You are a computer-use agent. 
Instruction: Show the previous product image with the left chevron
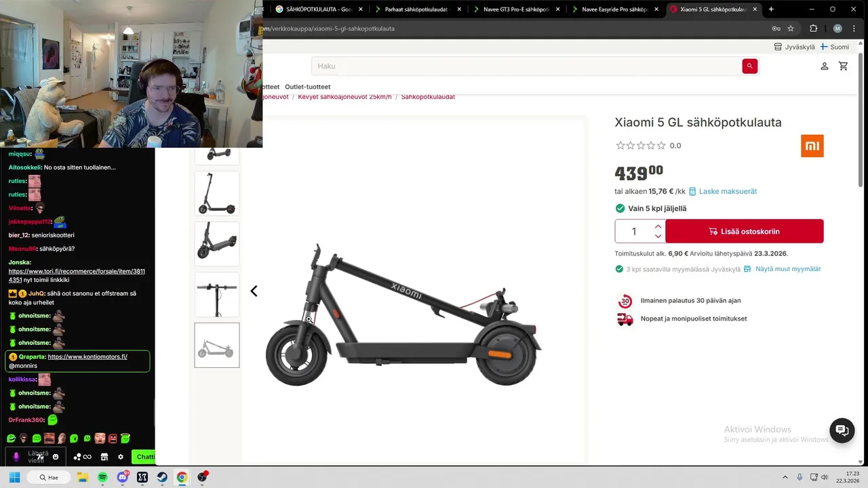click(254, 291)
